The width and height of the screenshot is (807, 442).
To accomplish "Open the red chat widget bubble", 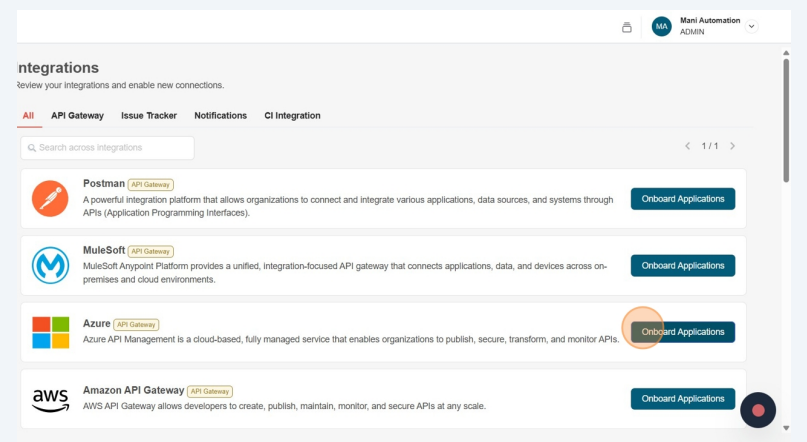I will point(758,410).
